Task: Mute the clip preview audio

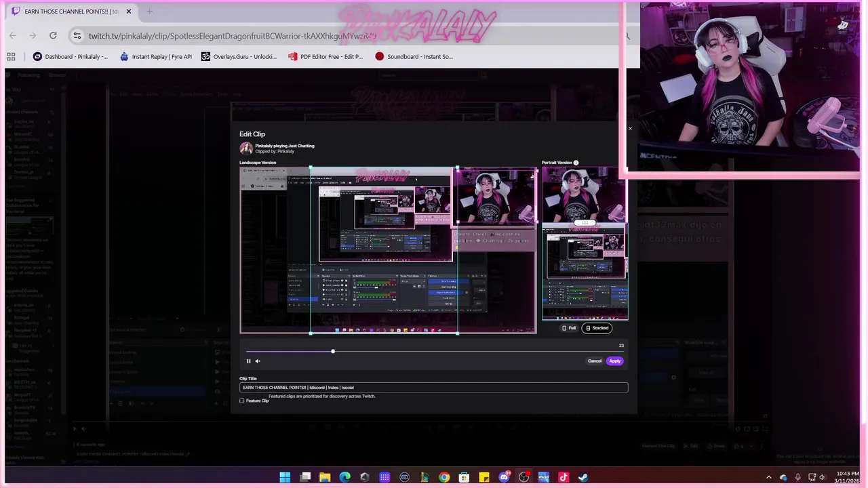Action: coord(258,361)
